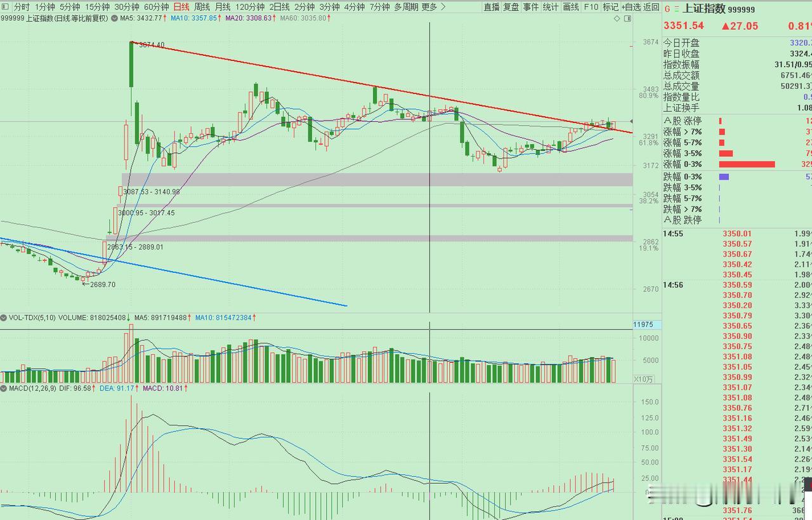The width and height of the screenshot is (812, 520).
Task: Click the 2689.70 low price label
Action: coord(102,285)
